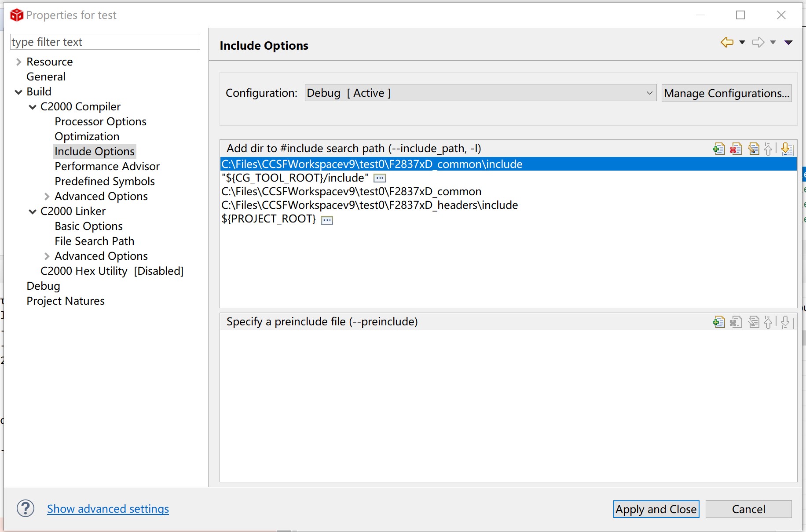Expand the Resource tree node
Screen dimensions: 806x532
[19, 62]
